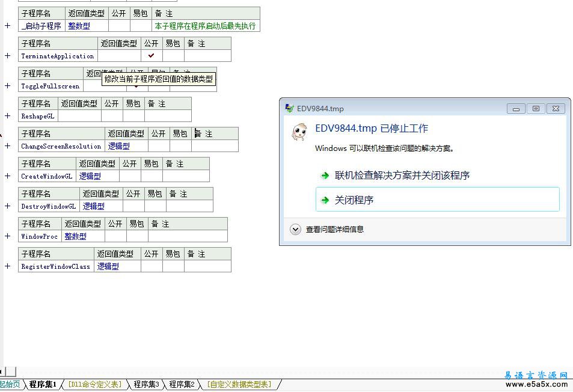573x392 pixels.
Task: Minimize the EDV9844.tmp dialog window
Action: coord(516,109)
